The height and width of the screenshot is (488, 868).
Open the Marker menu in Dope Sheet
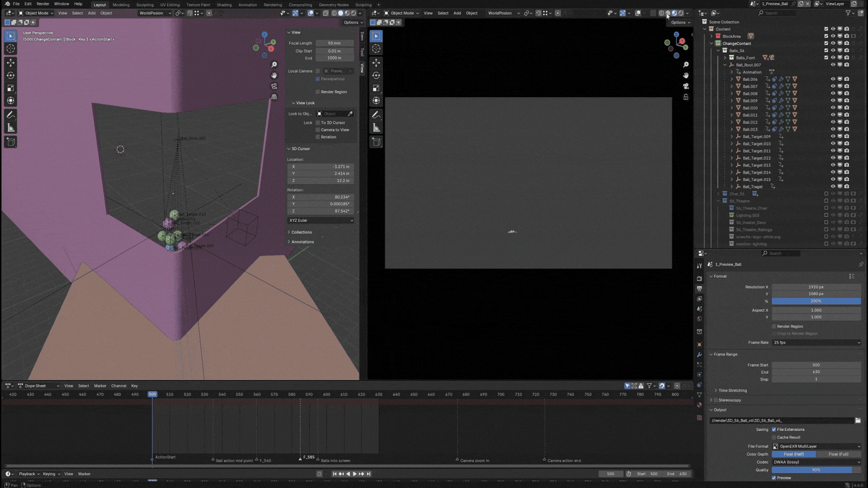pyautogui.click(x=100, y=386)
